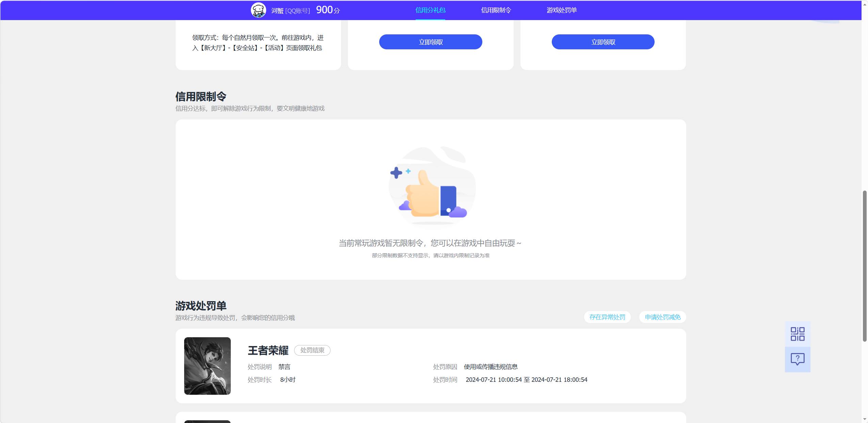Open the help question chat icon
Screen dimensions: 868x423
pyautogui.click(x=798, y=359)
